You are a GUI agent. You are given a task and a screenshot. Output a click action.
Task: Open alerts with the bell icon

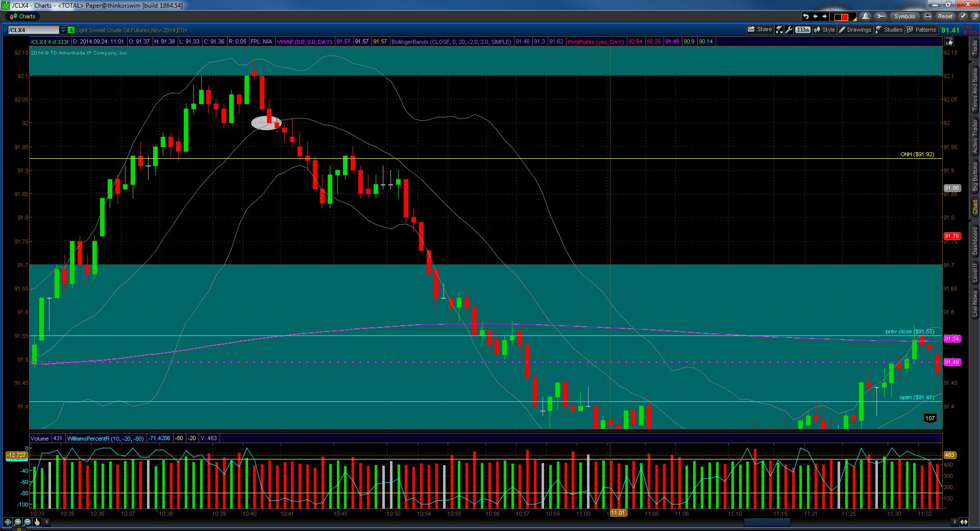(x=865, y=16)
